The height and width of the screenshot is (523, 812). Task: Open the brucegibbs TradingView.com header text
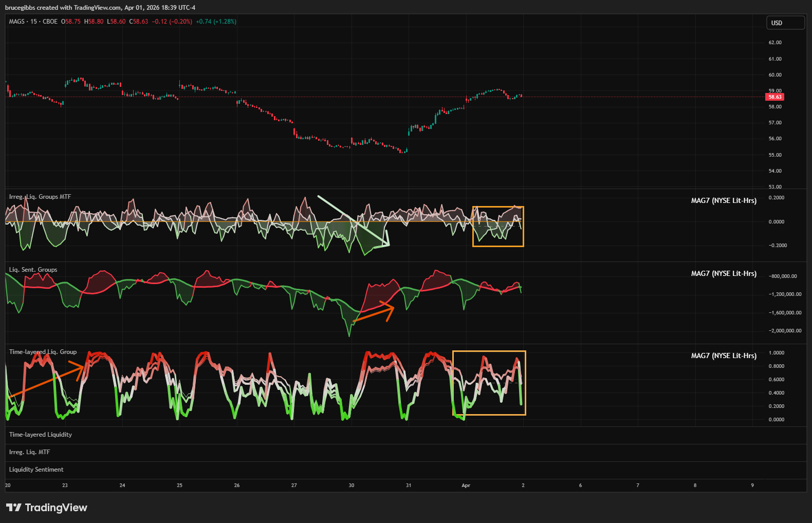click(100, 8)
